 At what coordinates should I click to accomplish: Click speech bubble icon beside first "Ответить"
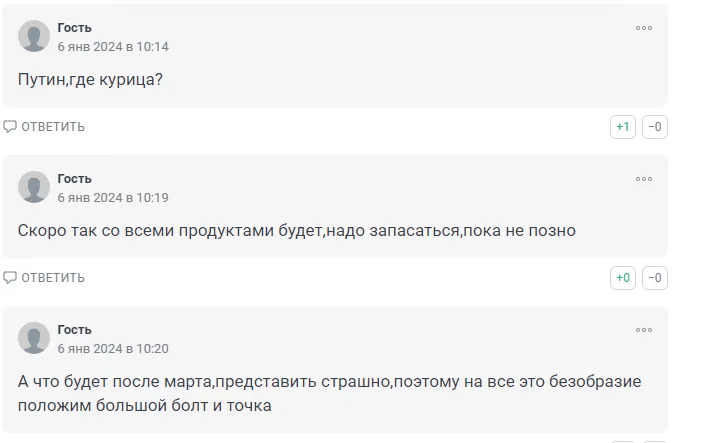[10, 127]
